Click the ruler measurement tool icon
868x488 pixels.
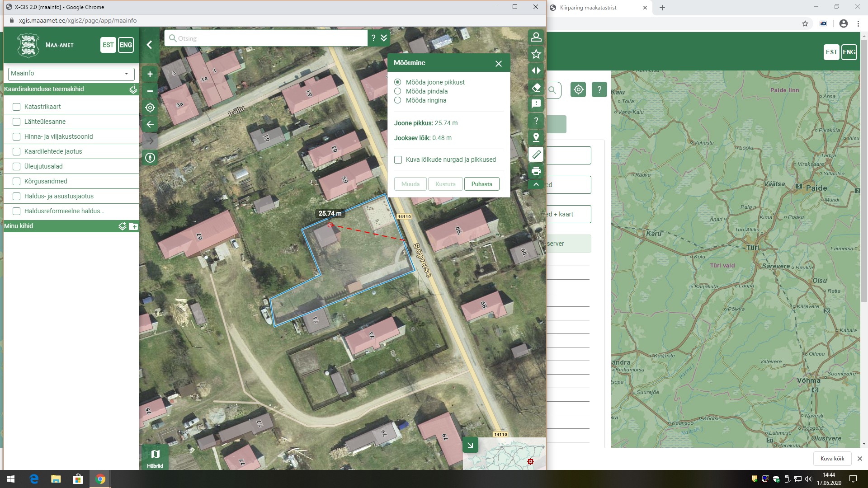536,155
